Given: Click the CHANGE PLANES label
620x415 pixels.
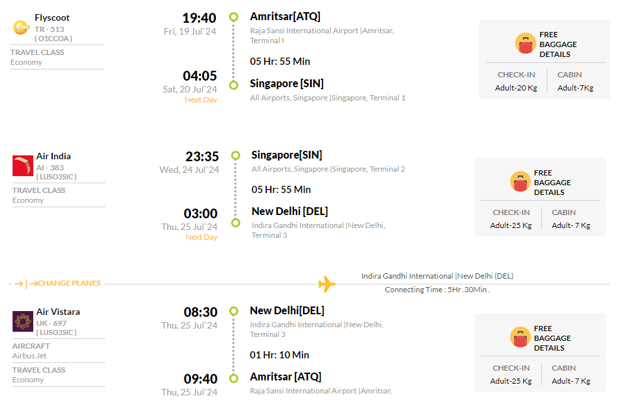Looking at the screenshot, I should (x=69, y=283).
